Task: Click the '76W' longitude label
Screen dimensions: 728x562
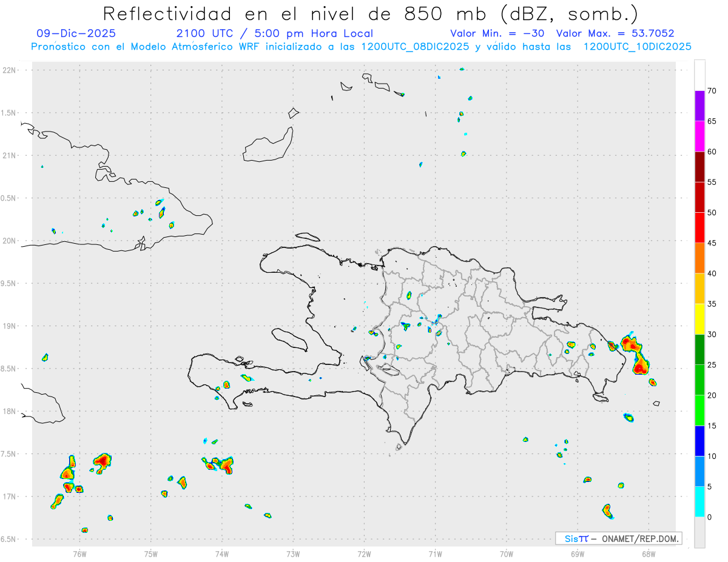Action: (x=79, y=554)
